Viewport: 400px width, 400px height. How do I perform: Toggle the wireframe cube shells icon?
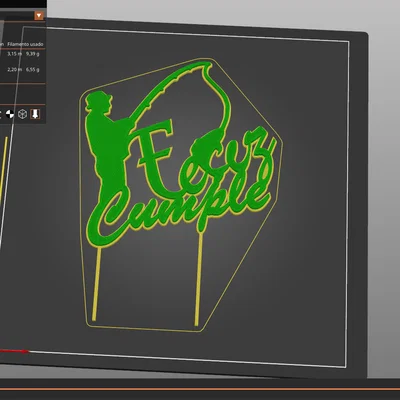pos(22,114)
